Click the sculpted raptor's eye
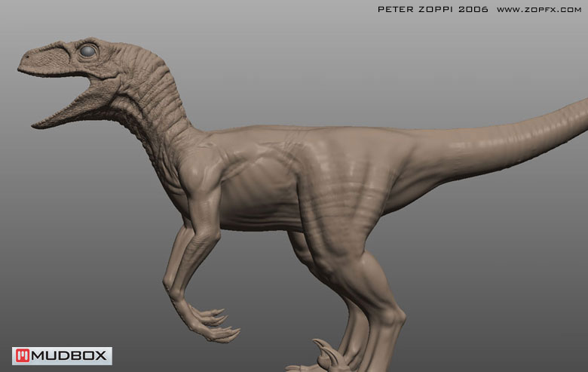 pos(88,51)
